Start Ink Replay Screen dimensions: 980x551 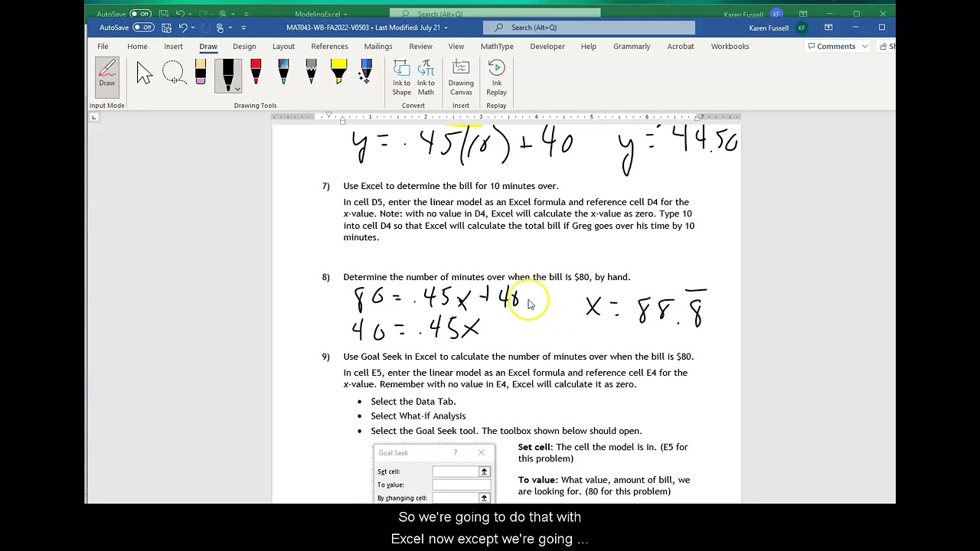[x=496, y=78]
